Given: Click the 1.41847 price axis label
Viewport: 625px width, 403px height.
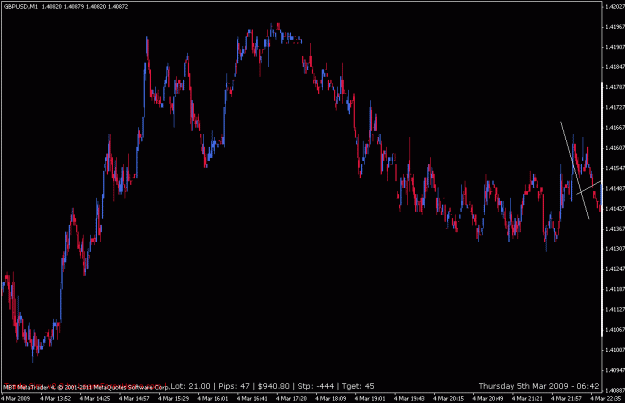Looking at the screenshot, I should [x=614, y=67].
